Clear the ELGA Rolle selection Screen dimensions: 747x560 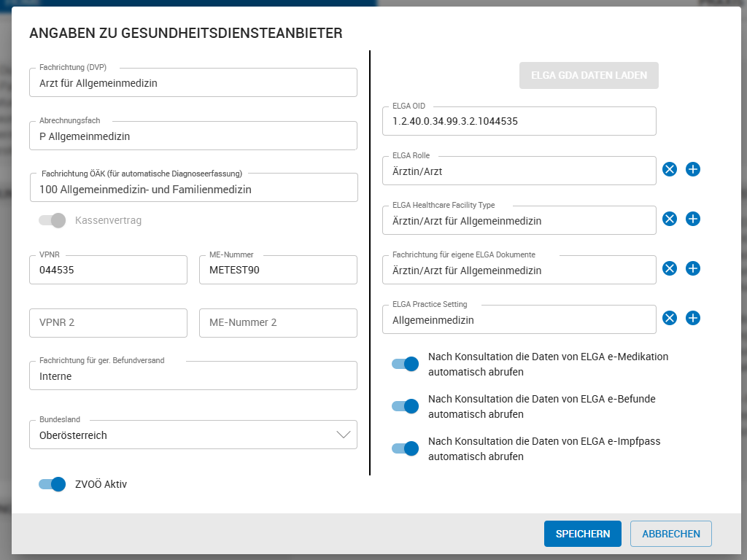670,169
